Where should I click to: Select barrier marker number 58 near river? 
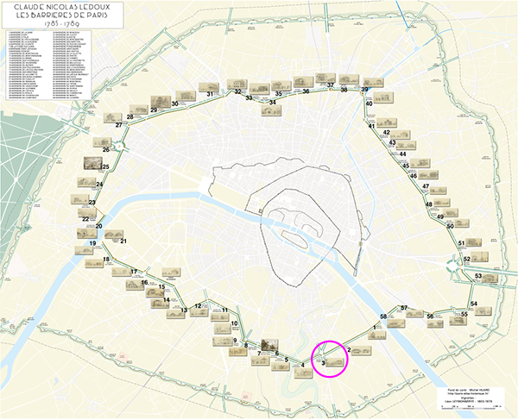383,319
